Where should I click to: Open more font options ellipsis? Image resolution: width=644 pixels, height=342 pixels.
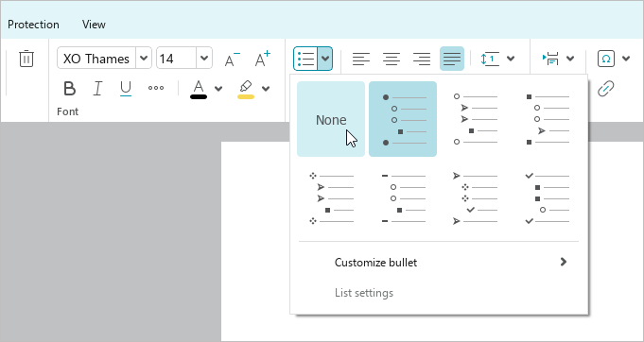(156, 88)
